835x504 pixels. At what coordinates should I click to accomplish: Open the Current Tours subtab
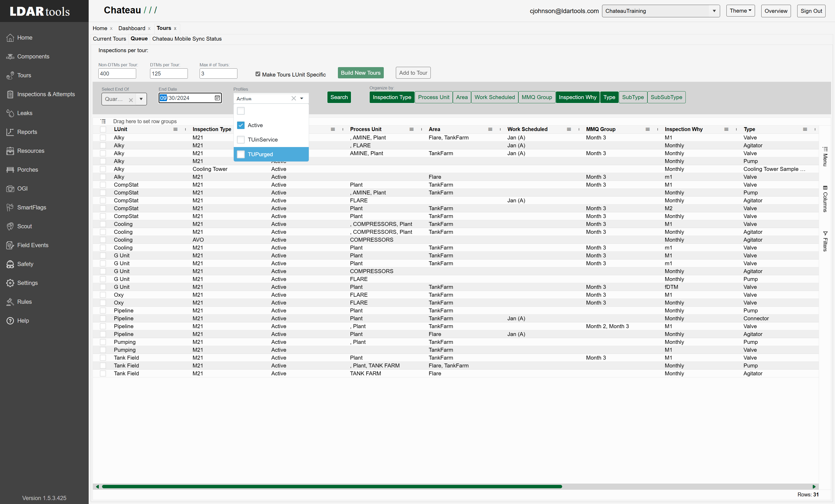[109, 39]
